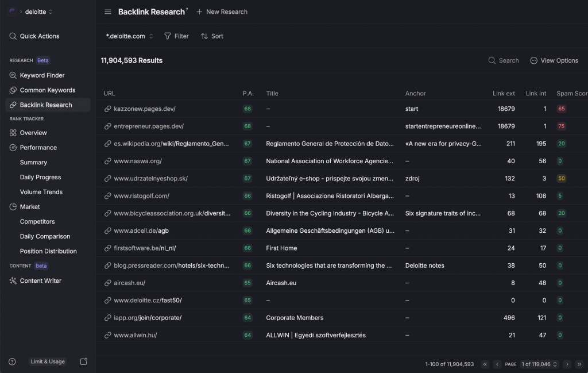Open www.udrzatelnyeshop.sk URL
Viewport: 588px width, 373px height.
point(151,179)
